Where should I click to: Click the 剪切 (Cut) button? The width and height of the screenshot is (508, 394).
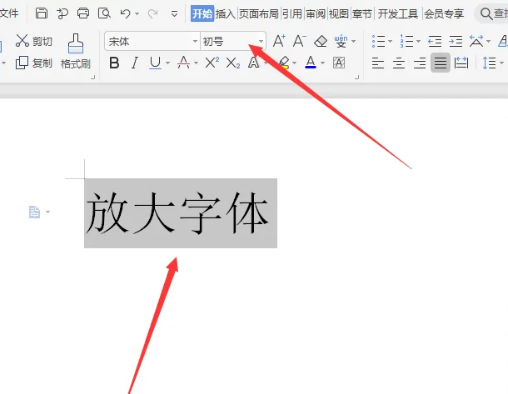[34, 41]
